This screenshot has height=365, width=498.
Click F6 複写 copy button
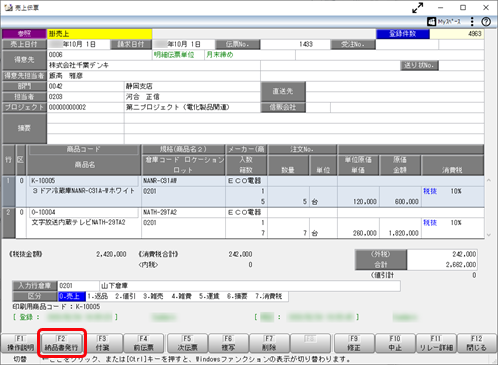click(228, 343)
